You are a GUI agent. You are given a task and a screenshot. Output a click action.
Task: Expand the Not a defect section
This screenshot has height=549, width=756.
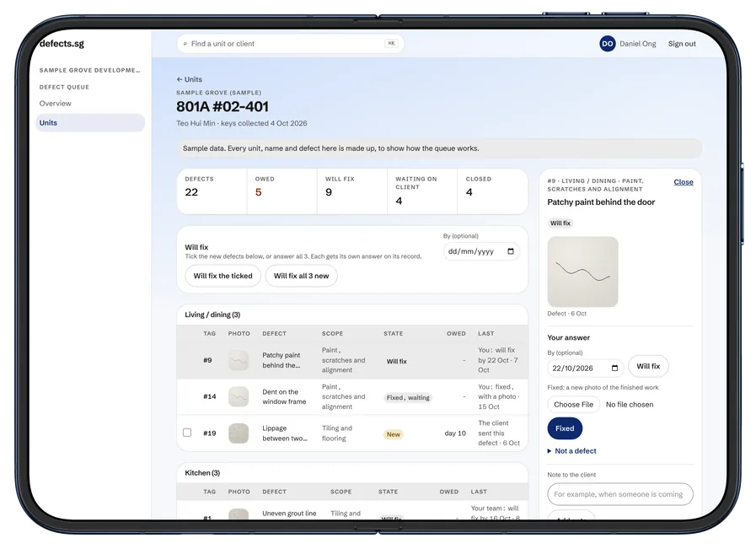click(x=571, y=451)
